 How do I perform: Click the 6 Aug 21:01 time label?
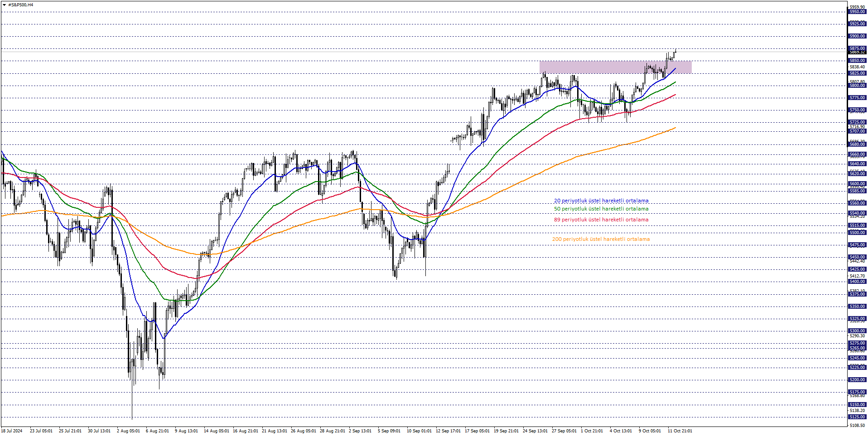coord(157,431)
